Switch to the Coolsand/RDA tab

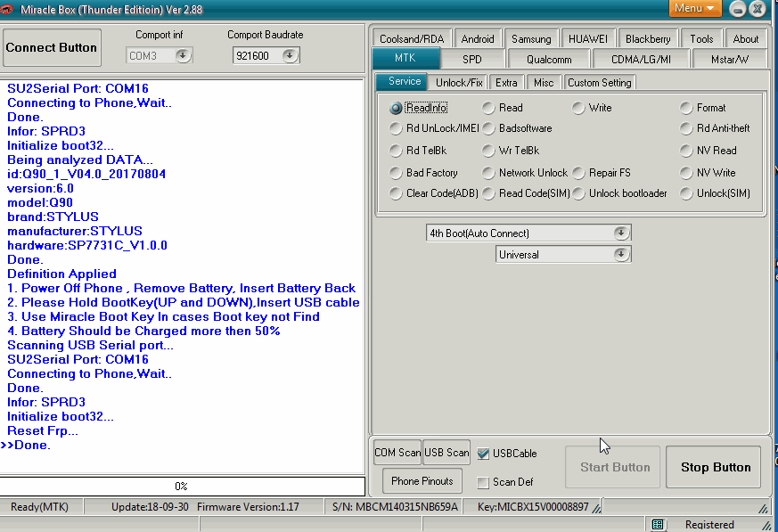coord(412,38)
